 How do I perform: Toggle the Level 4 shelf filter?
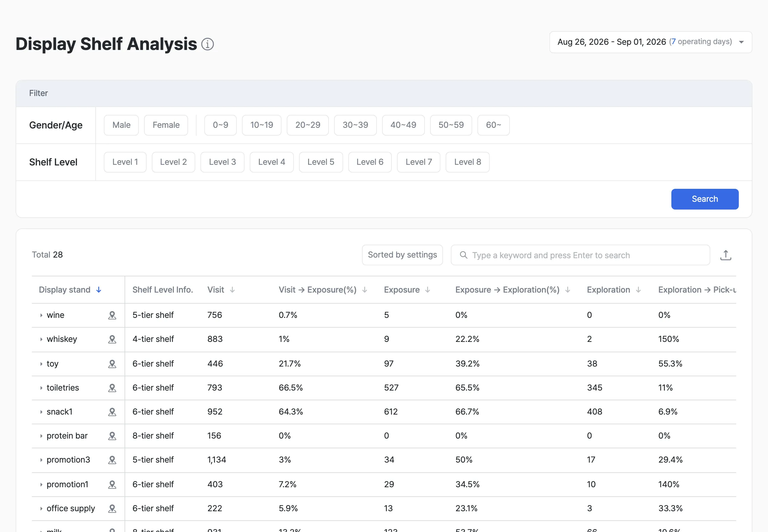coord(271,162)
